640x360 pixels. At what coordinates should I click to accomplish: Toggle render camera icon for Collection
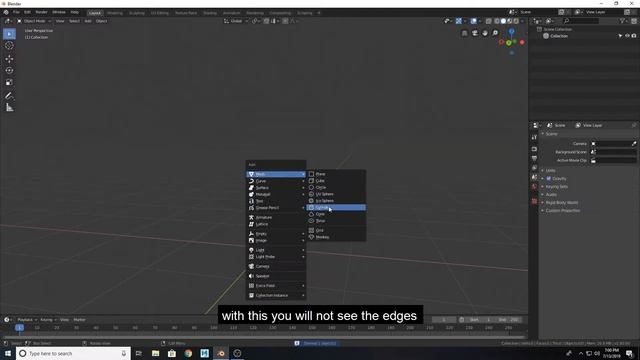pos(634,36)
